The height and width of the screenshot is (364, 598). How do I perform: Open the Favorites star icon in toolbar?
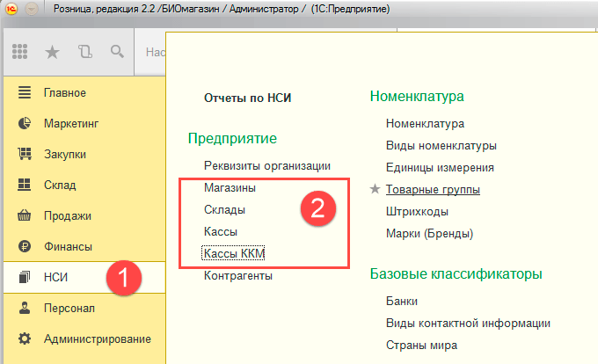coord(52,52)
